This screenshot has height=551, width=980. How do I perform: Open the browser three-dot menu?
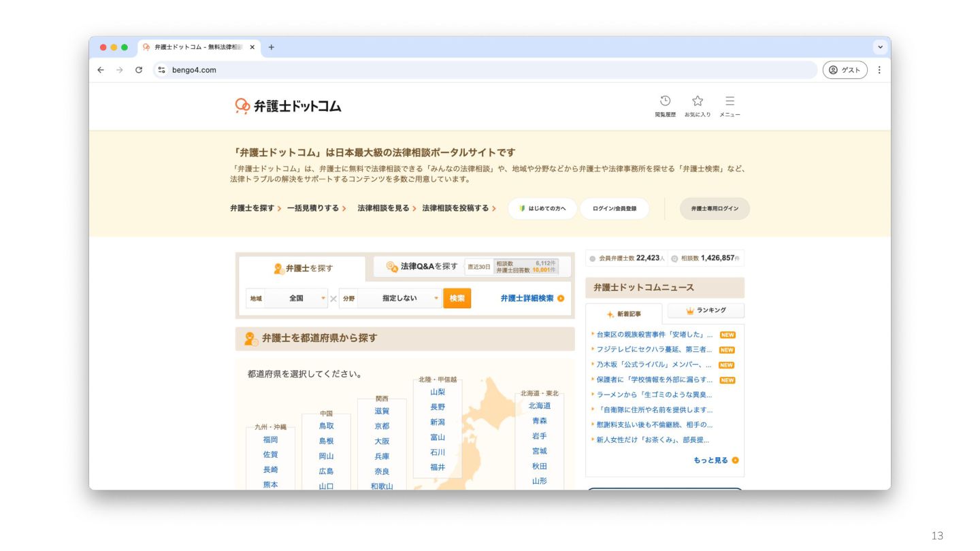point(879,70)
